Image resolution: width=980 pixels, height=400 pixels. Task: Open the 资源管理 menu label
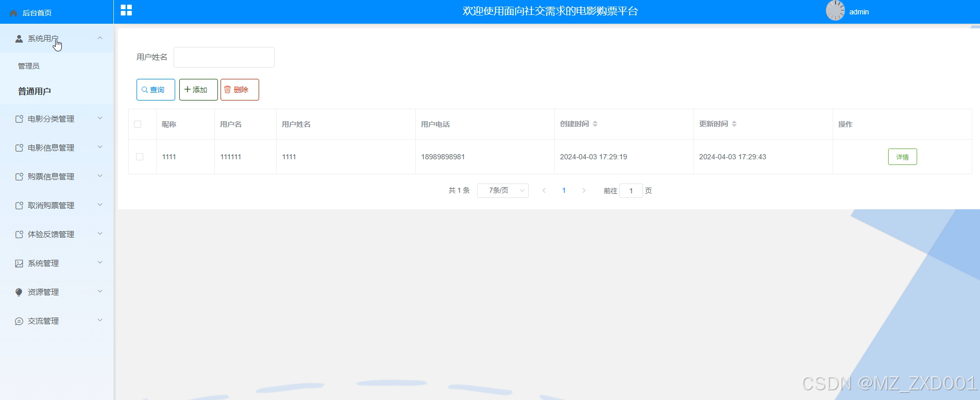(x=43, y=292)
